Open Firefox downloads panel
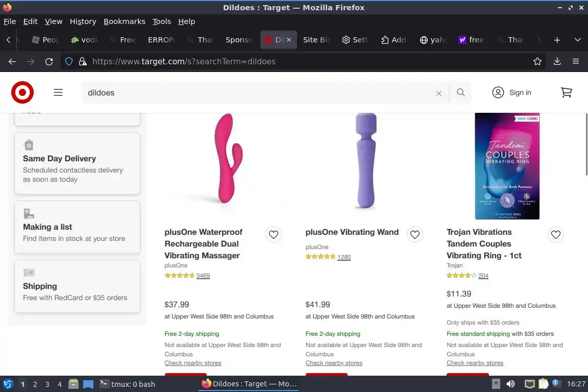 pos(557,62)
